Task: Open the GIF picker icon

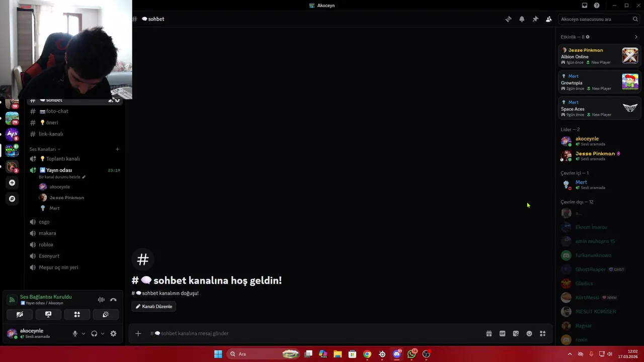Action: point(502,333)
